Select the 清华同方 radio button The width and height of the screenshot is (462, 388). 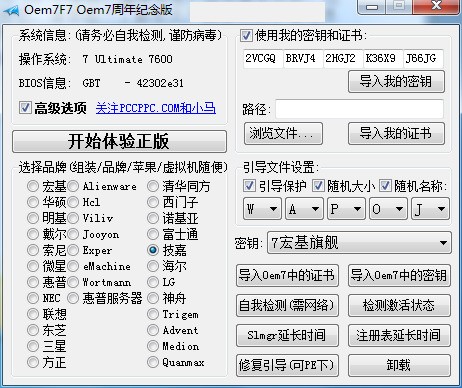point(153,186)
